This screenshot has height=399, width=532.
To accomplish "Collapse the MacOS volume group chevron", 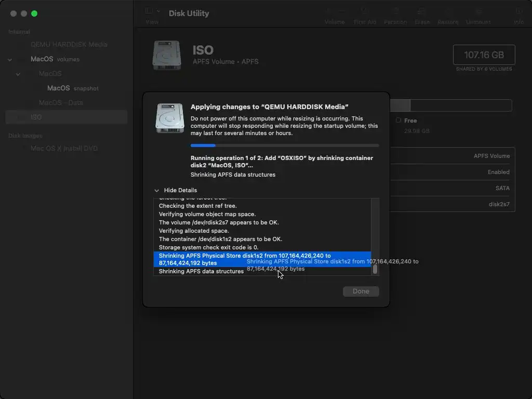I will point(18,74).
